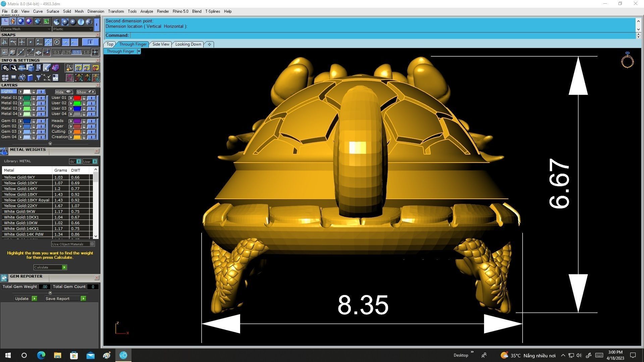Toggle the Lights layer on/off switch
This screenshot has width=644, height=362.
tap(41, 92)
